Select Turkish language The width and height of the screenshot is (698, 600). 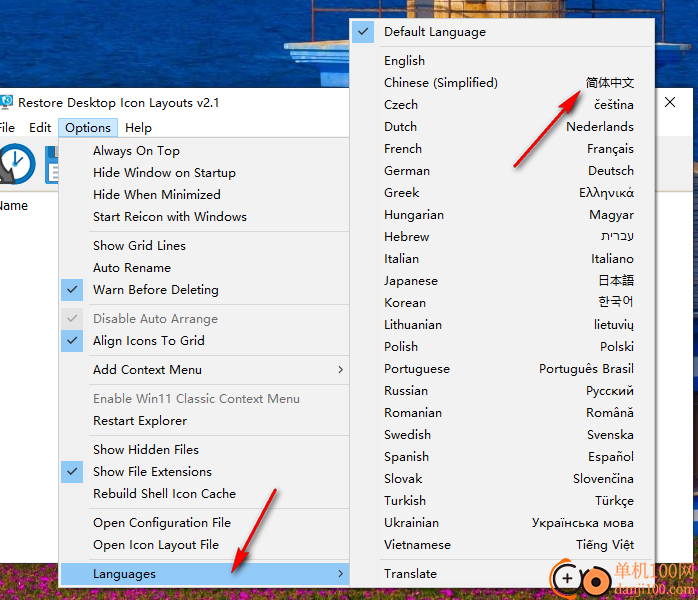tap(502, 501)
